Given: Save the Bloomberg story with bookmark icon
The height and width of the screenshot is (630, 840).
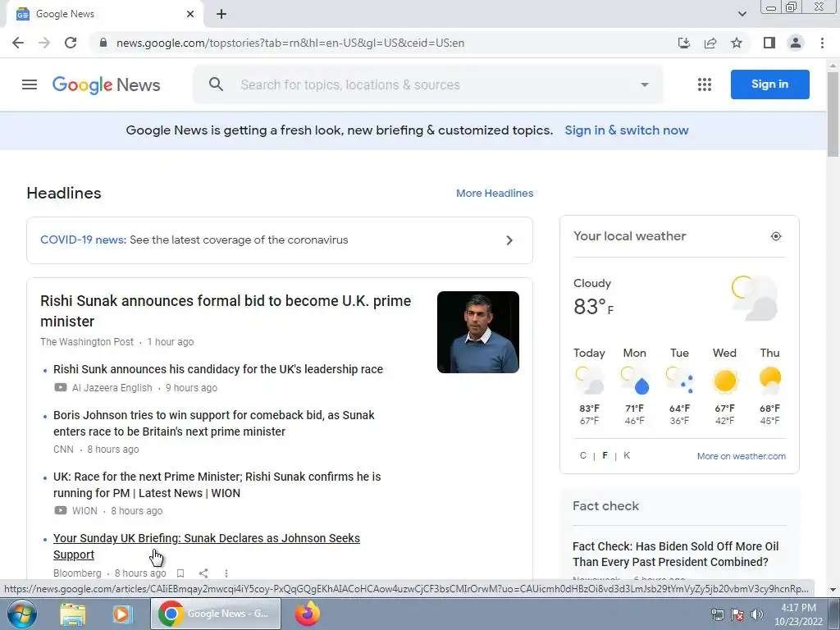Looking at the screenshot, I should click(x=180, y=573).
